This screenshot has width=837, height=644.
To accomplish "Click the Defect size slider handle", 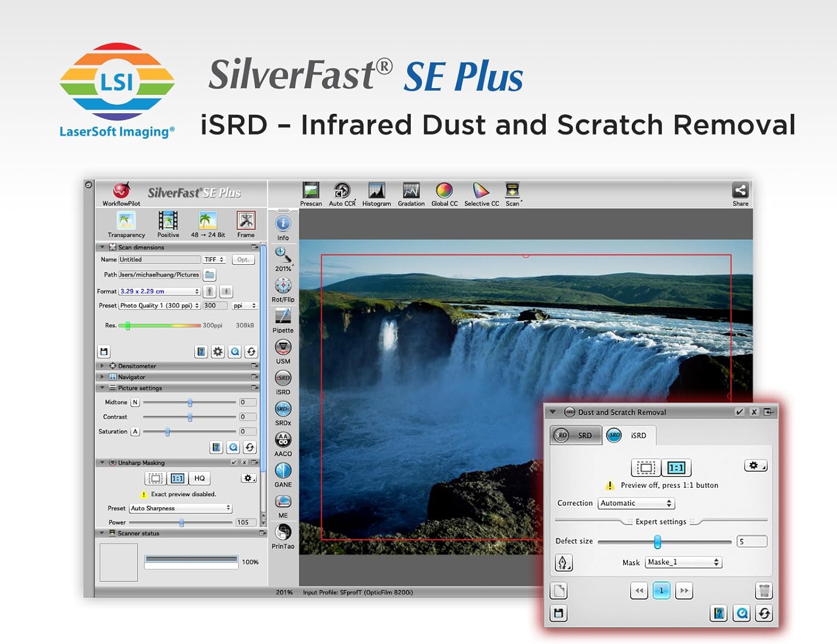I will tap(657, 541).
